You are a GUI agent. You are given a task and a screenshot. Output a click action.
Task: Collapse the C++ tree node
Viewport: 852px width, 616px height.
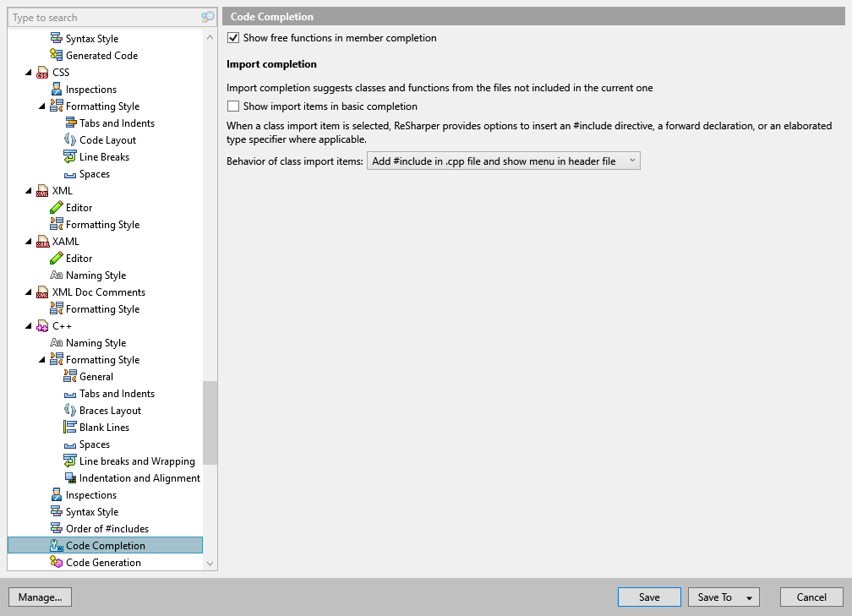pyautogui.click(x=29, y=325)
